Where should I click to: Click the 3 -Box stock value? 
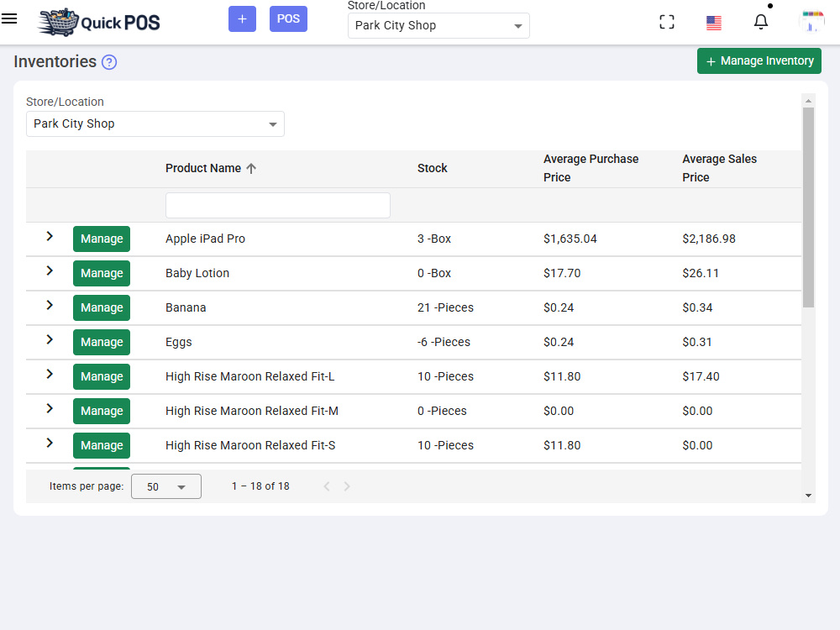point(434,239)
